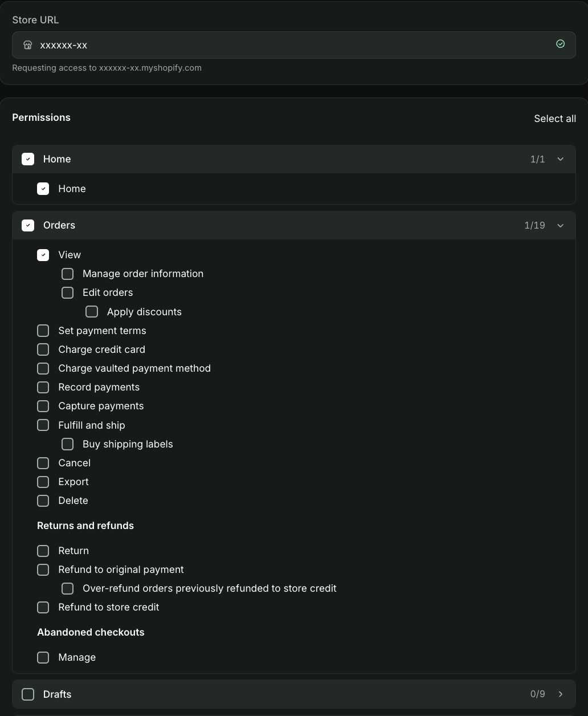This screenshot has height=716, width=588.
Task: Enable Manage order information checkbox
Action: [68, 274]
